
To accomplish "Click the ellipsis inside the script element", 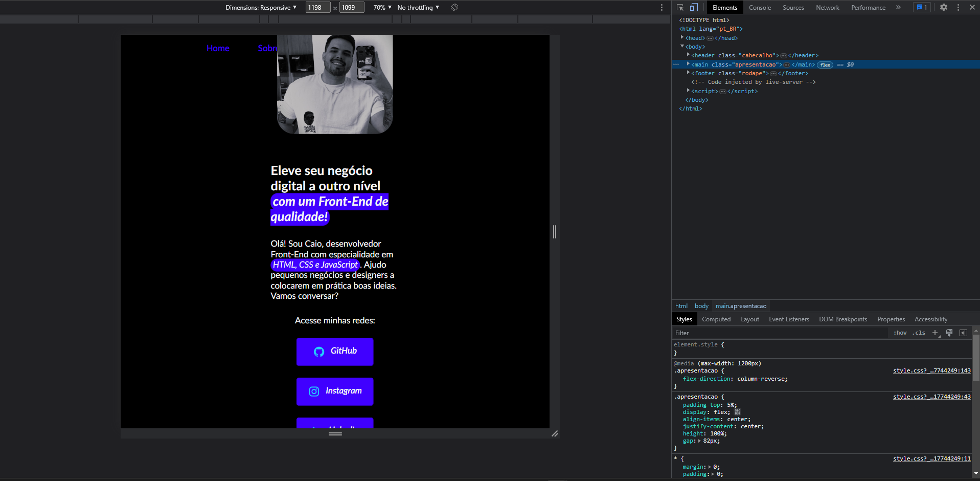I will coord(723,92).
